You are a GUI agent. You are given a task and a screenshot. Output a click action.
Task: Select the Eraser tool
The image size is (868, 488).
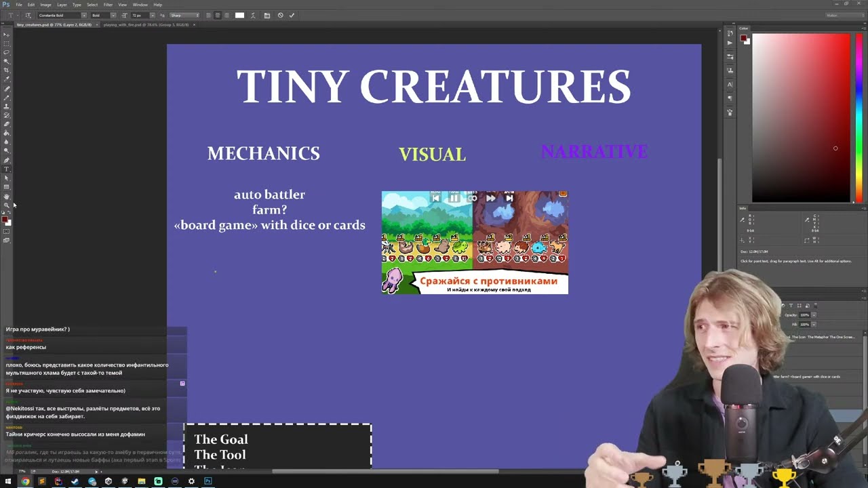pyautogui.click(x=7, y=124)
